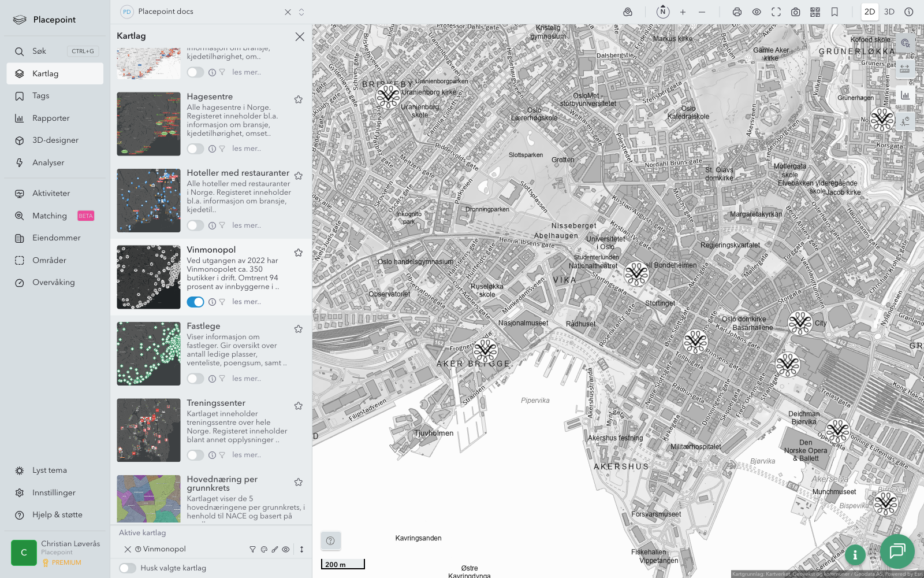Click the print map icon
Screen dimensions: 924x578
(737, 12)
